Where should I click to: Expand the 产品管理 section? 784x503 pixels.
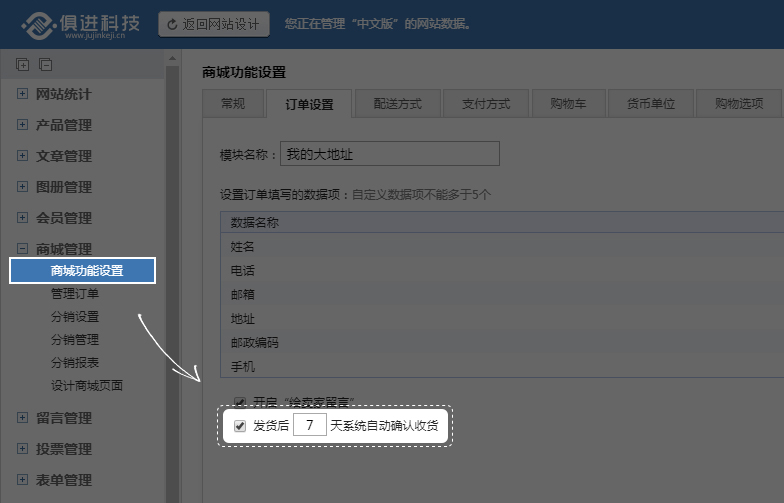coord(23,125)
